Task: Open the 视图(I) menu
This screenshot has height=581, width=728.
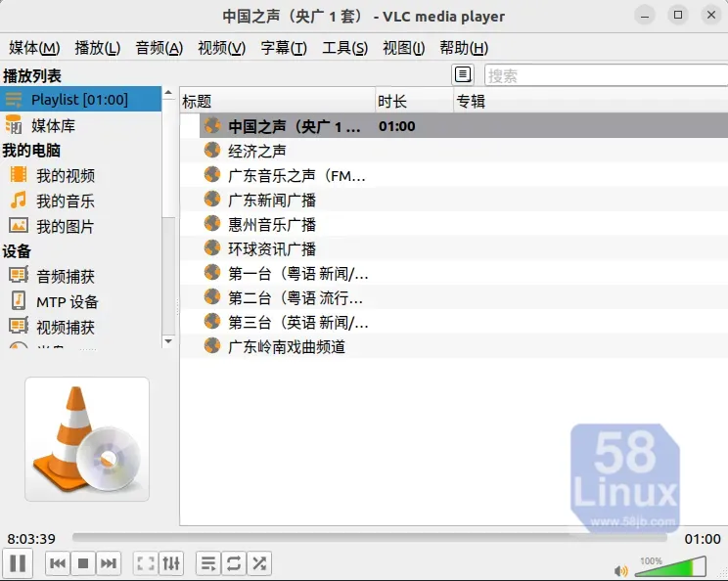Action: click(403, 47)
